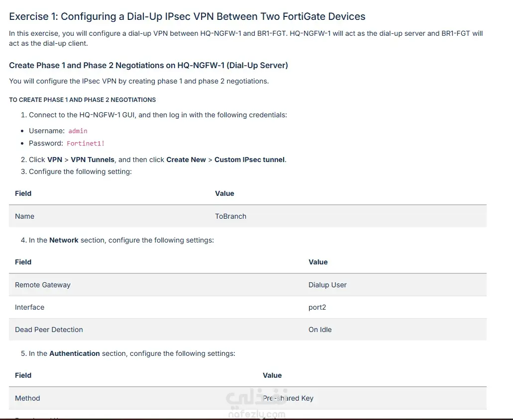Click the bold "Custom IPsec tunnel" text
This screenshot has width=513, height=420.
point(250,160)
